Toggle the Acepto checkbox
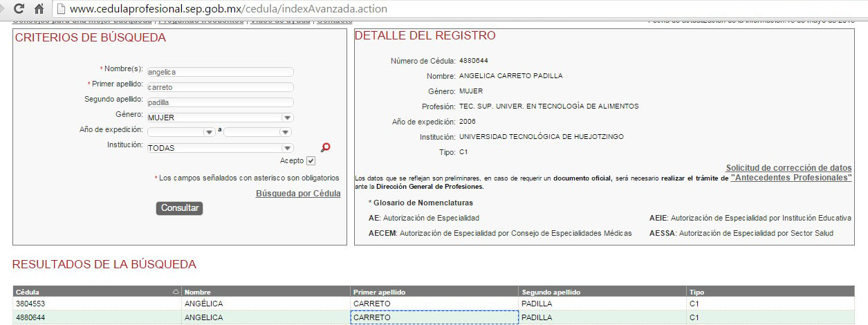The width and height of the screenshot is (868, 325). coord(311,161)
